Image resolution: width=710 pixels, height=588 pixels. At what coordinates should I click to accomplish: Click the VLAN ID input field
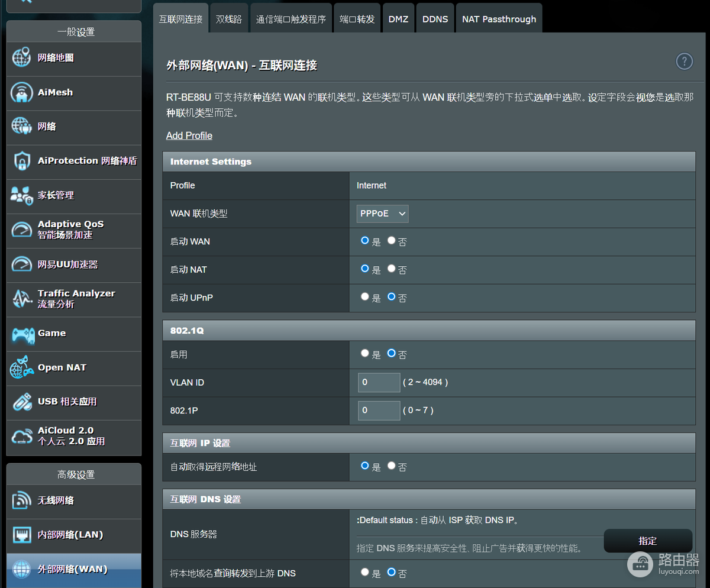[x=379, y=382]
